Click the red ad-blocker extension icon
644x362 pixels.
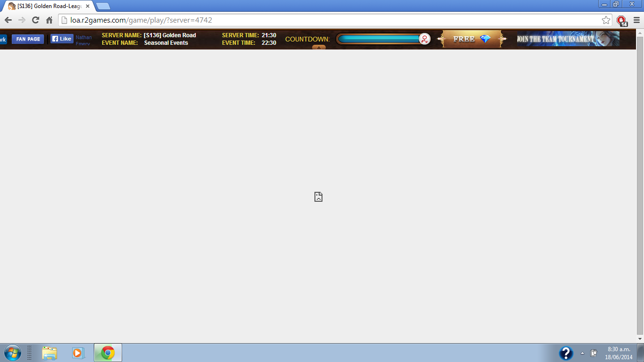point(622,20)
